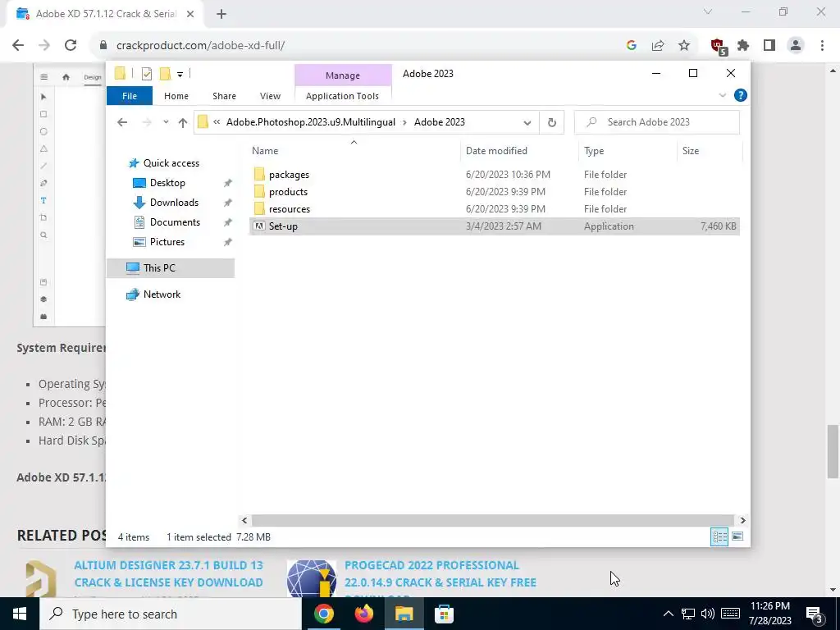Viewport: 840px width, 630px height.
Task: Go up one folder level
Action: pyautogui.click(x=183, y=123)
